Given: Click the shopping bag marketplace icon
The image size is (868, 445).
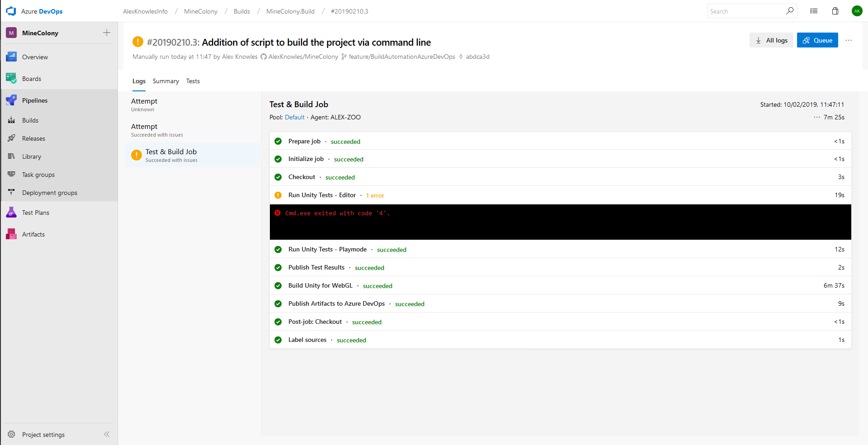Looking at the screenshot, I should tap(835, 11).
